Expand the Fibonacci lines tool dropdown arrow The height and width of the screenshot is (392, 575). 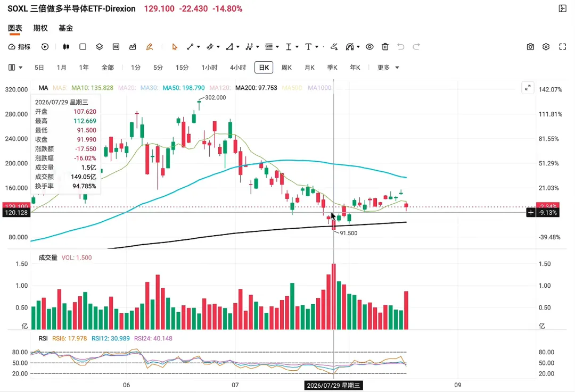coord(277,46)
